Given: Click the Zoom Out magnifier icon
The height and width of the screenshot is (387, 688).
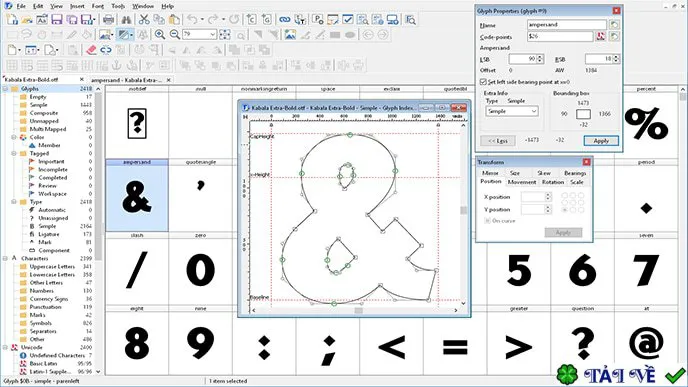Looking at the screenshot, I should click(x=175, y=35).
